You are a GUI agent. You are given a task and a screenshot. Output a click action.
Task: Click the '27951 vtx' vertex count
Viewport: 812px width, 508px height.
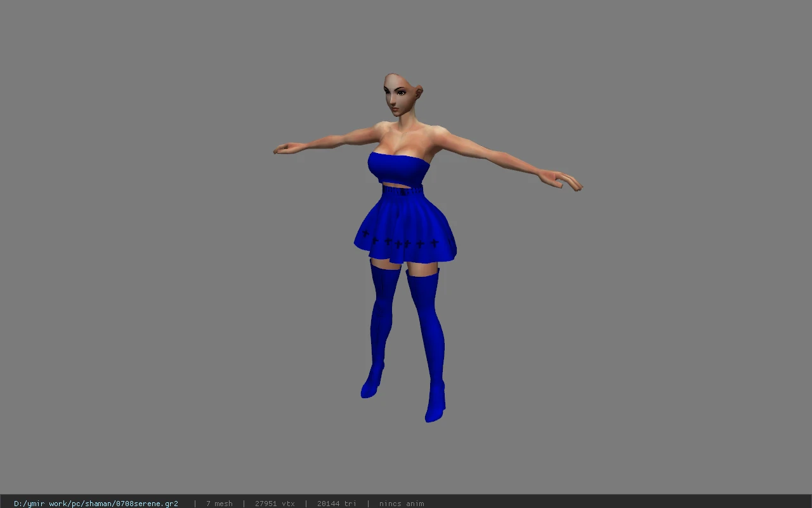coord(275,504)
